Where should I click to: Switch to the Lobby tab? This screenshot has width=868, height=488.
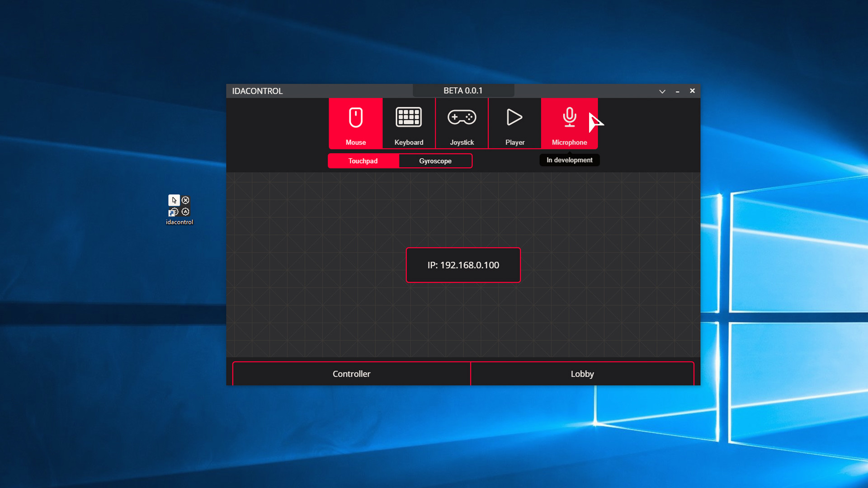click(582, 374)
